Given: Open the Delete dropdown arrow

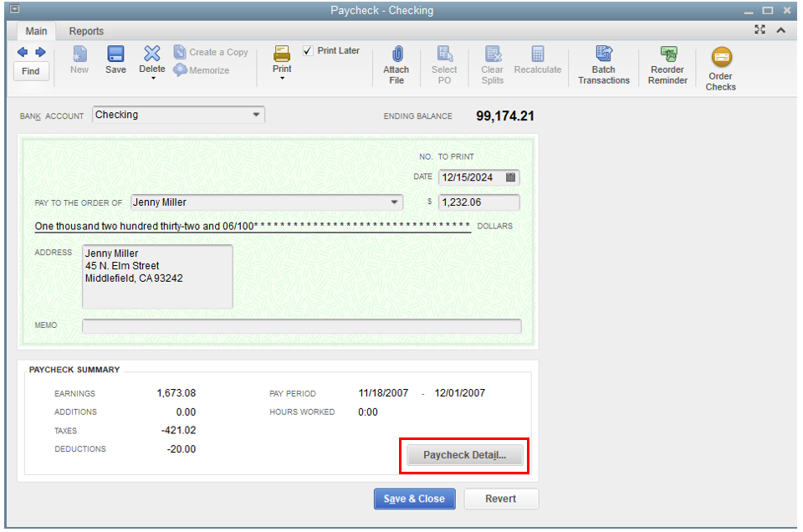Looking at the screenshot, I should point(151,79).
